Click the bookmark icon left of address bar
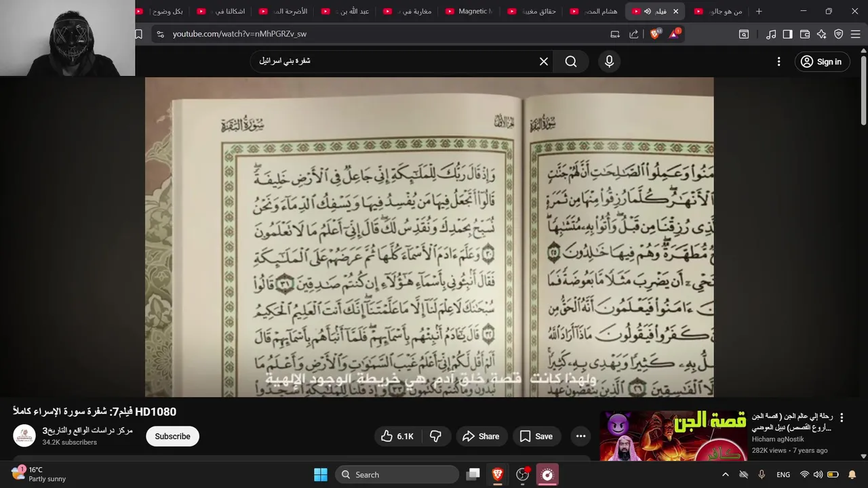The width and height of the screenshot is (868, 488). (x=138, y=34)
